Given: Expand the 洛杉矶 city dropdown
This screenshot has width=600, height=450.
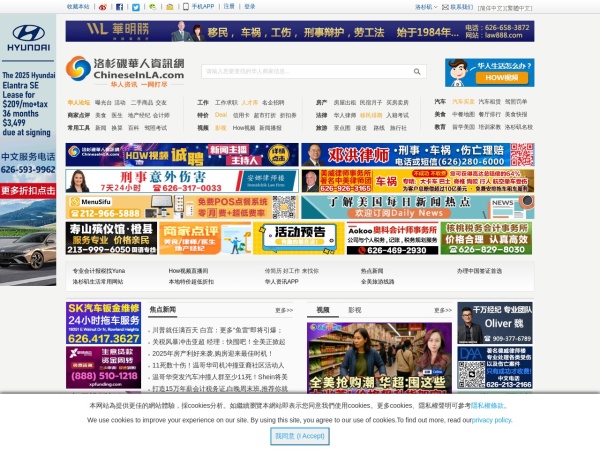Looking at the screenshot, I should tap(426, 7).
